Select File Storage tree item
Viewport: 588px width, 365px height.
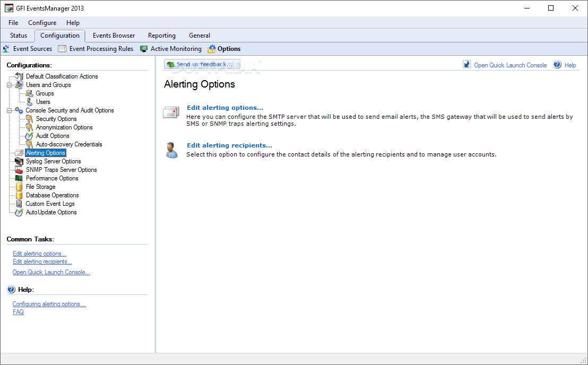pyautogui.click(x=40, y=187)
